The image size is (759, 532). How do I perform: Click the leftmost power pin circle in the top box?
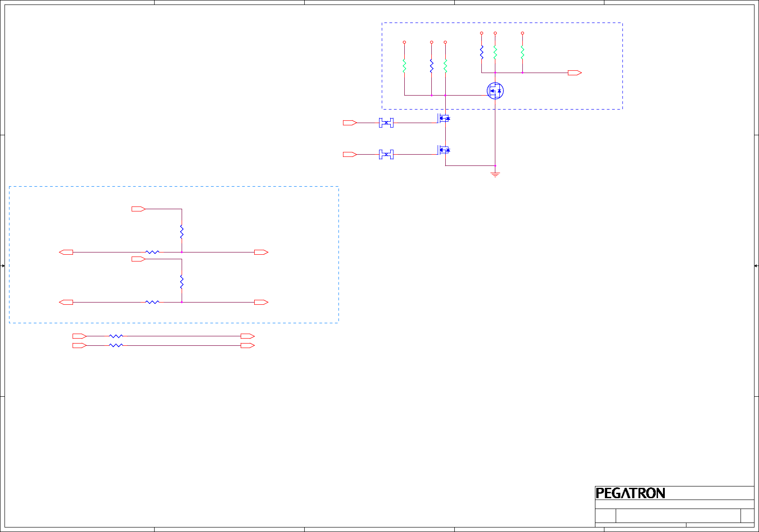(404, 42)
